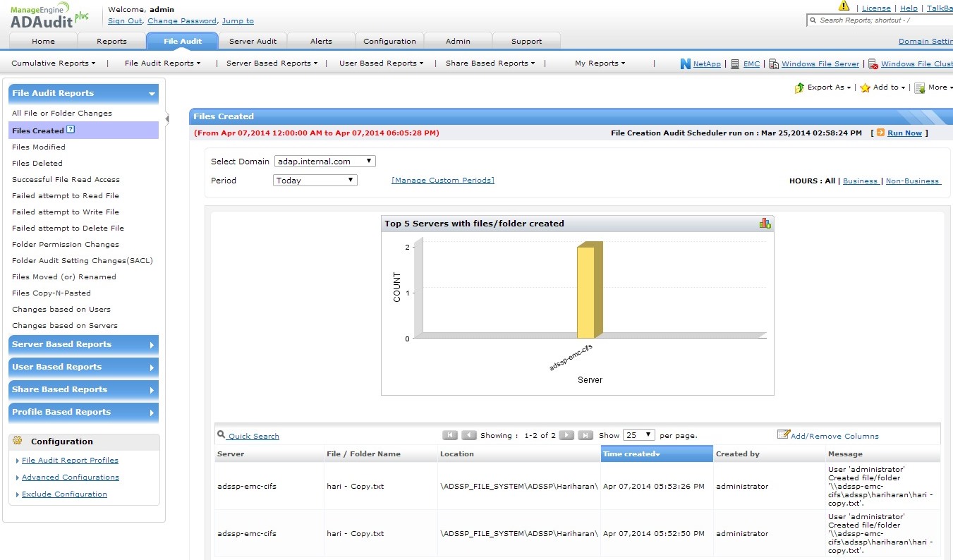Click the help icon beside Files Created
Viewport: 953px width, 560px height.
point(71,130)
